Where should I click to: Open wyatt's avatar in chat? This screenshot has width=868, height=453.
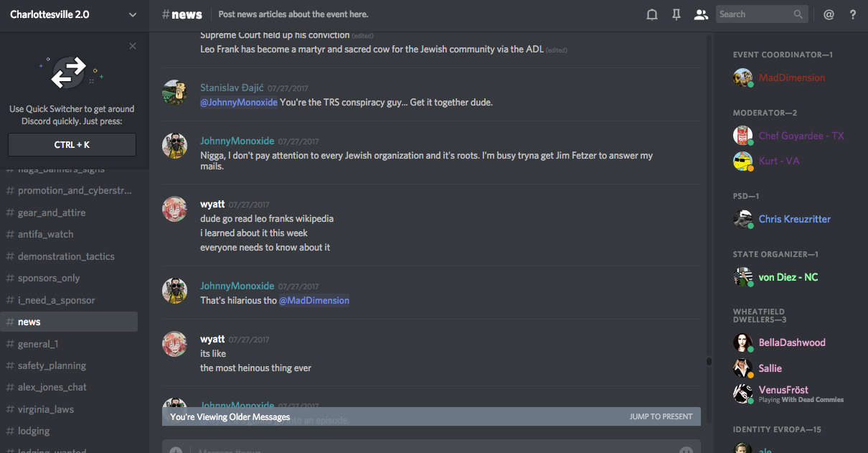(x=175, y=209)
